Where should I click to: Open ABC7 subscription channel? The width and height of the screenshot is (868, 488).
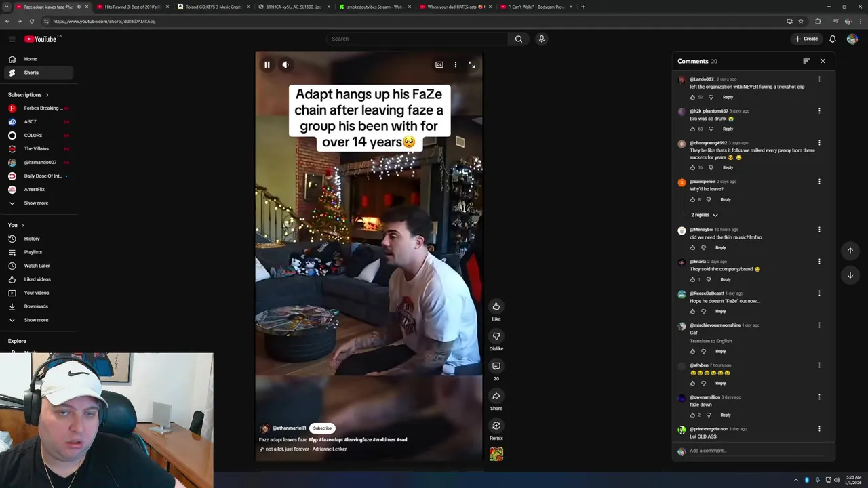click(x=37, y=122)
